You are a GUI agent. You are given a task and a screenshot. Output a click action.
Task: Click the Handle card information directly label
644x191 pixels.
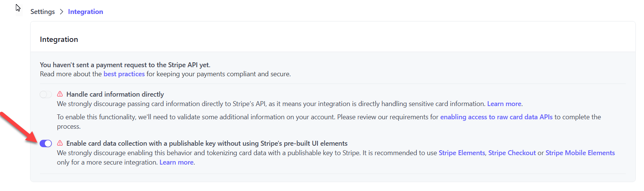[x=115, y=94]
